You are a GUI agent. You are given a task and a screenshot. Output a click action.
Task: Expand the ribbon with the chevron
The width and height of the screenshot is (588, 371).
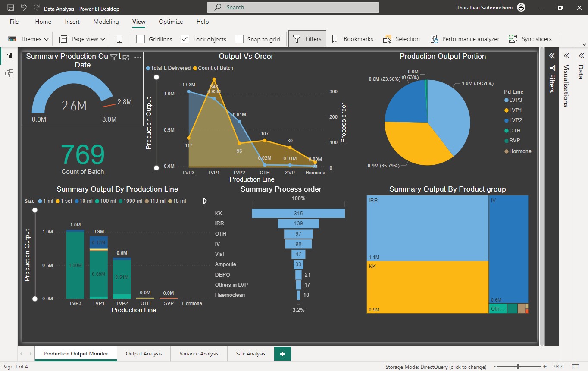pyautogui.click(x=584, y=44)
